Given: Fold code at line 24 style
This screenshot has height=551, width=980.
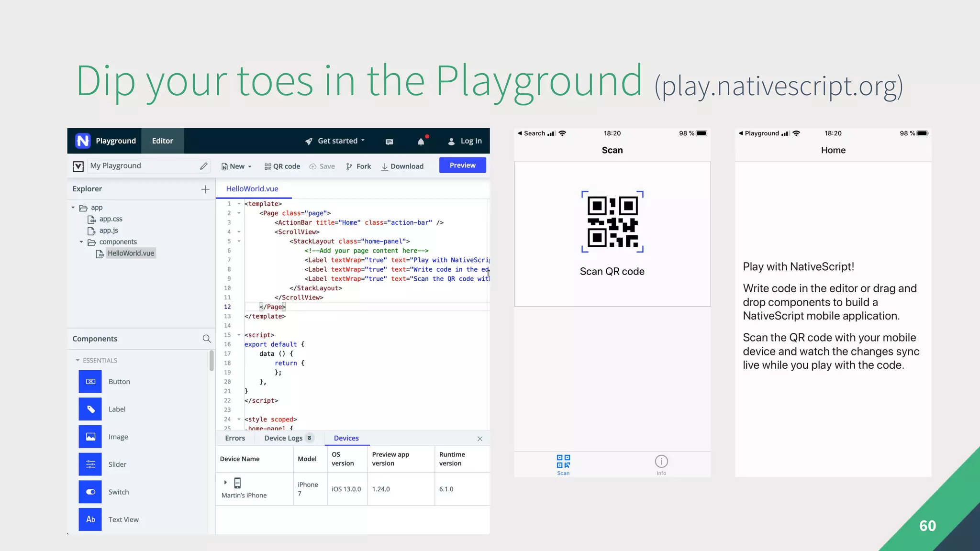Looking at the screenshot, I should [x=239, y=419].
